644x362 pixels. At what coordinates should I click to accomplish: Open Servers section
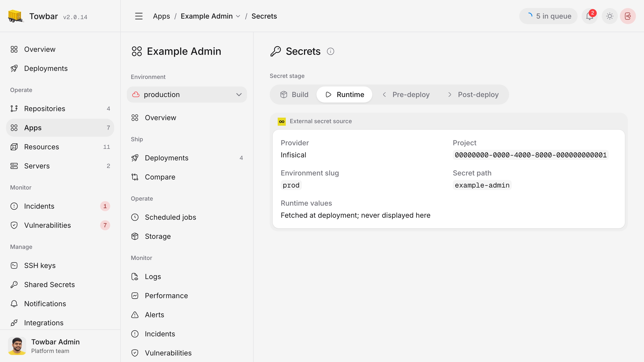tap(60, 166)
